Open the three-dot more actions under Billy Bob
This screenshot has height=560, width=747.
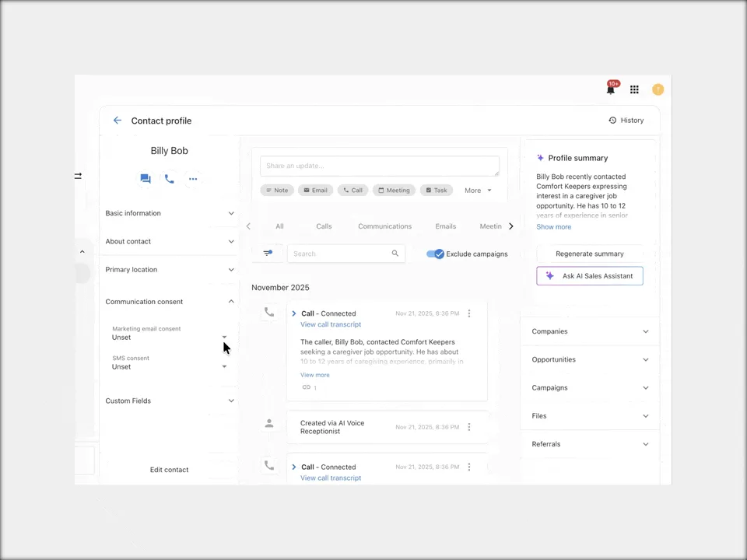(193, 179)
